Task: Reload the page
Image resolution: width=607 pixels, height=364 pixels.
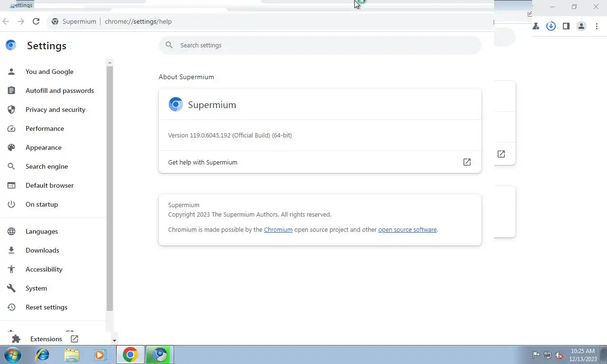Action: tap(36, 21)
